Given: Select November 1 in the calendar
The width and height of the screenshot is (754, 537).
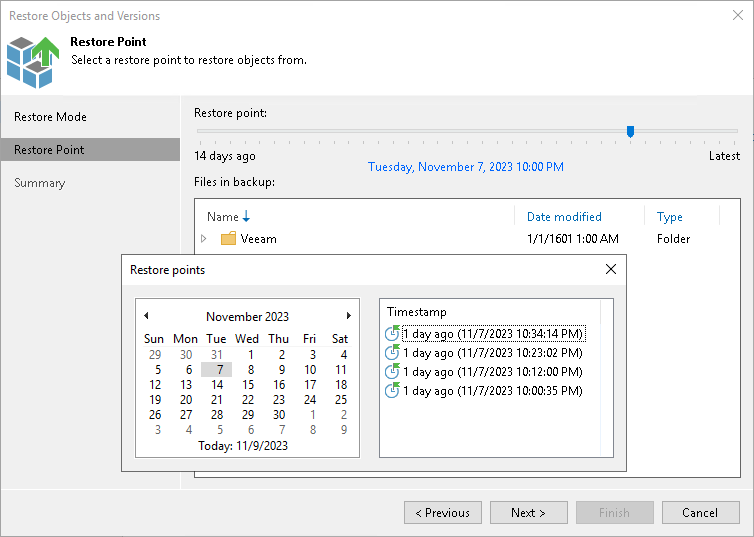Looking at the screenshot, I should (x=251, y=355).
